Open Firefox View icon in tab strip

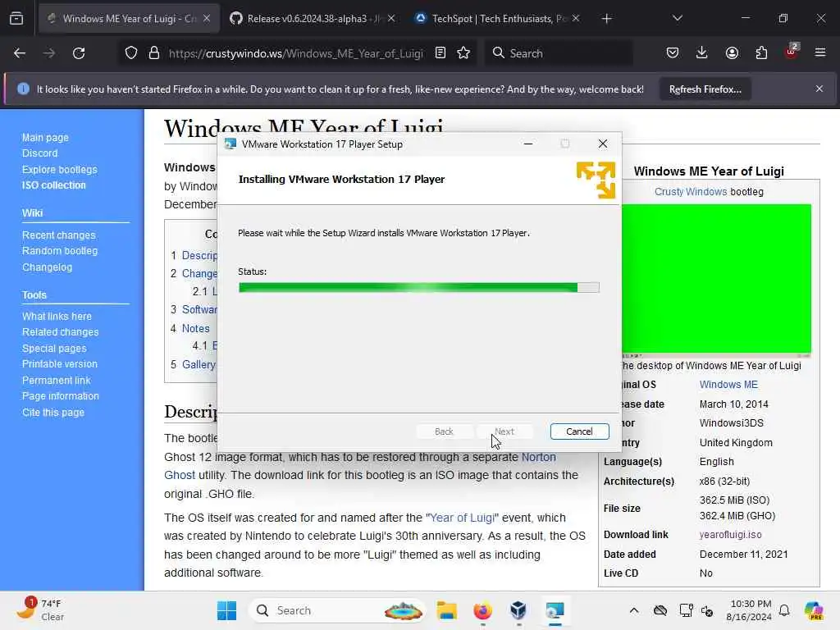point(16,19)
